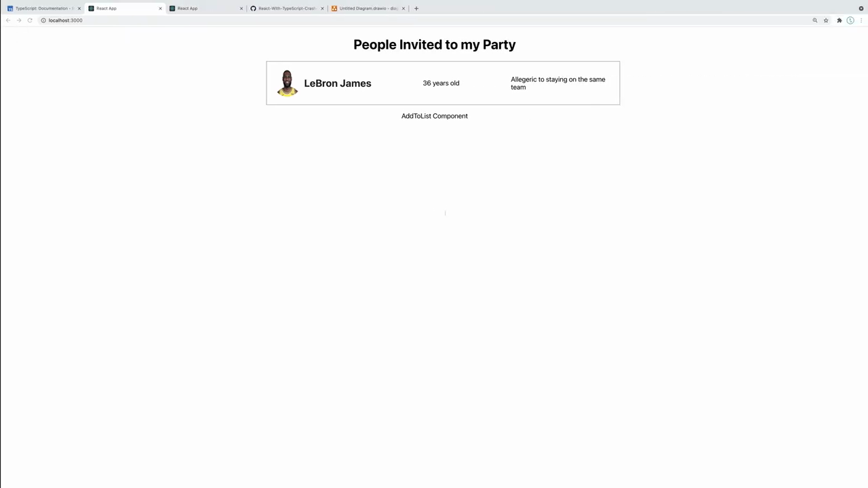Open the Extensions puzzle piece icon
Image resolution: width=868 pixels, height=488 pixels.
[x=840, y=20]
